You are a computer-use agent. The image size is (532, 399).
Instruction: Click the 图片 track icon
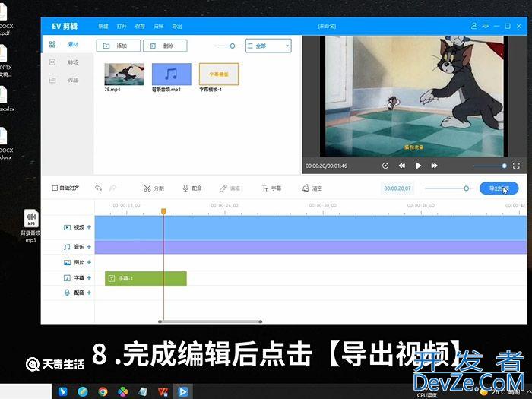pos(67,263)
